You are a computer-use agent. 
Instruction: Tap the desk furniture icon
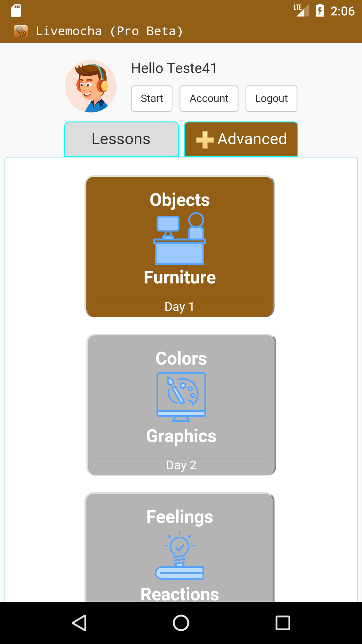[180, 238]
